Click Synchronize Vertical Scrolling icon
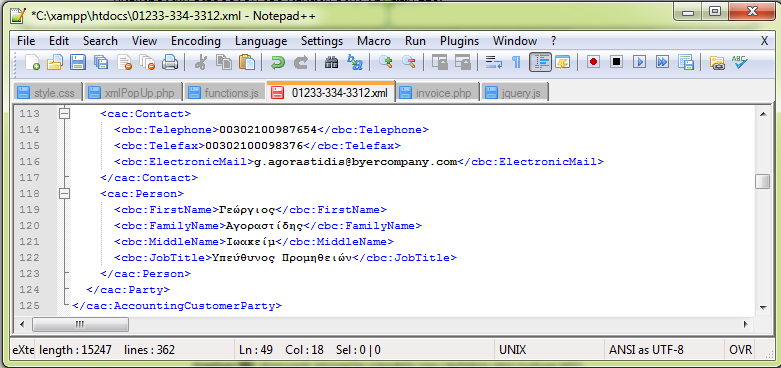 pyautogui.click(x=440, y=62)
